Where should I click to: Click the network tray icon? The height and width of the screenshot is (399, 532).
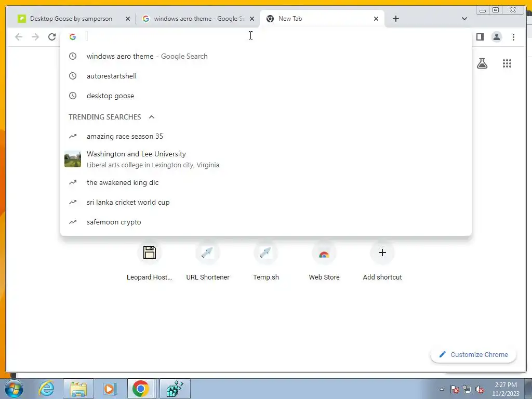point(467,389)
